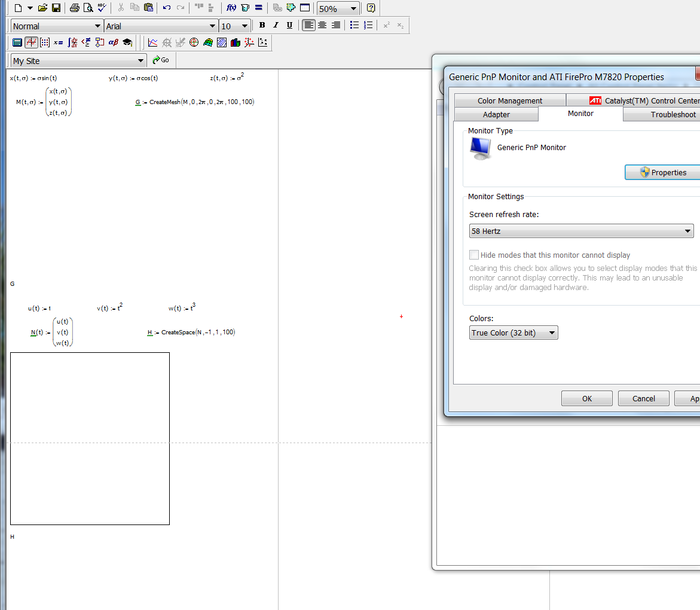Insert a 3D bar plot

click(x=236, y=42)
